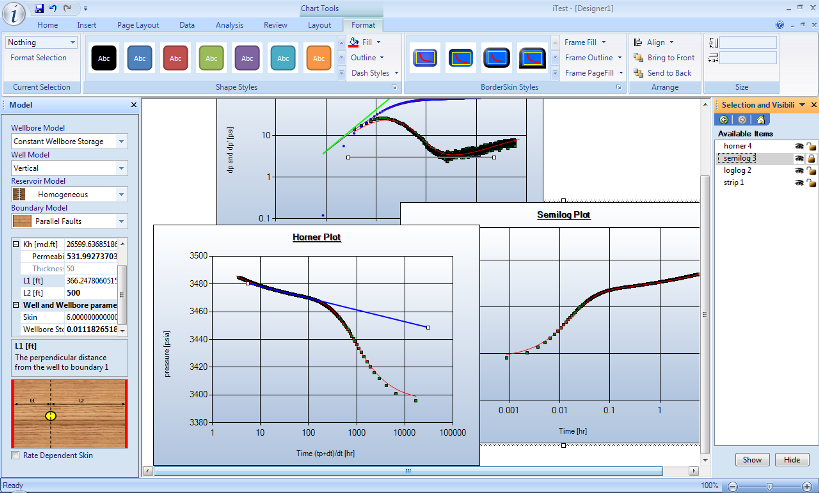
Task: Open the Shape Styles dialog launcher
Action: (x=395, y=87)
